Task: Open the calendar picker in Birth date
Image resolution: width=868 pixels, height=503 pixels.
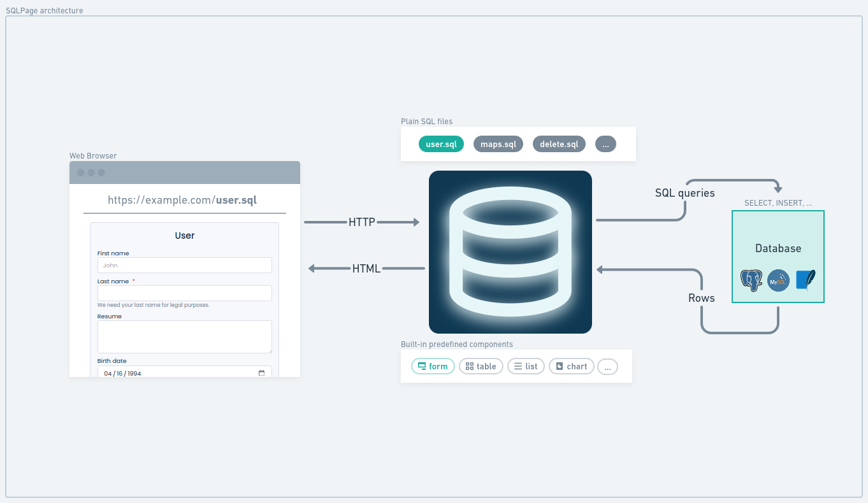Action: [x=261, y=373]
